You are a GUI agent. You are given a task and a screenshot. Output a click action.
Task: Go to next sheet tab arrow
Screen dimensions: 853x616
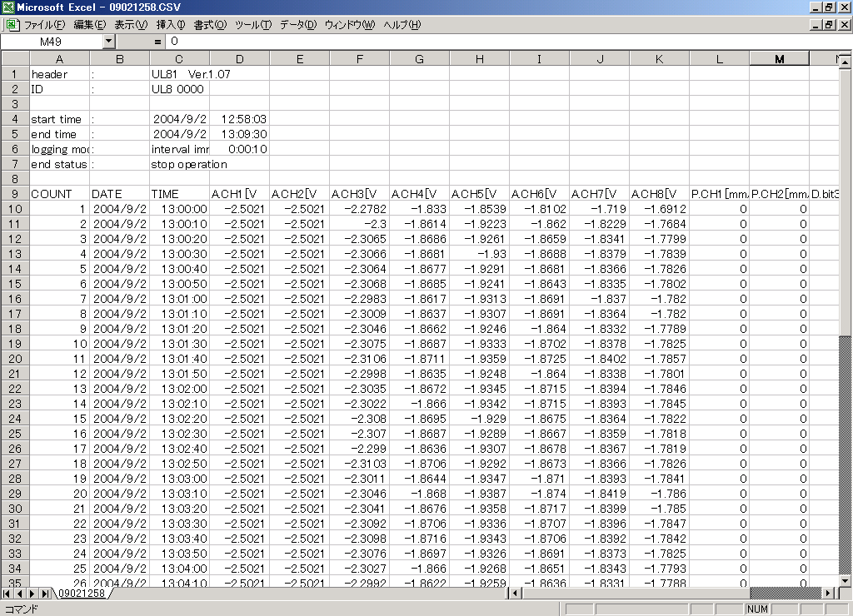point(32,594)
